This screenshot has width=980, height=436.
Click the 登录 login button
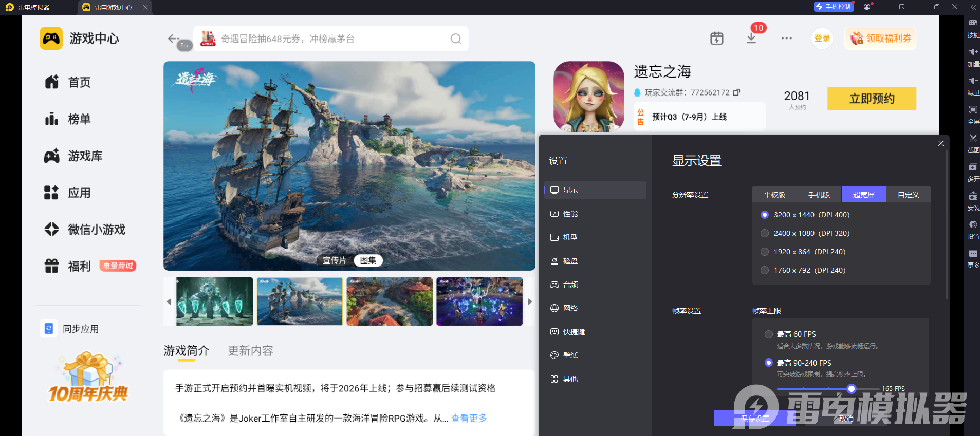pos(822,39)
